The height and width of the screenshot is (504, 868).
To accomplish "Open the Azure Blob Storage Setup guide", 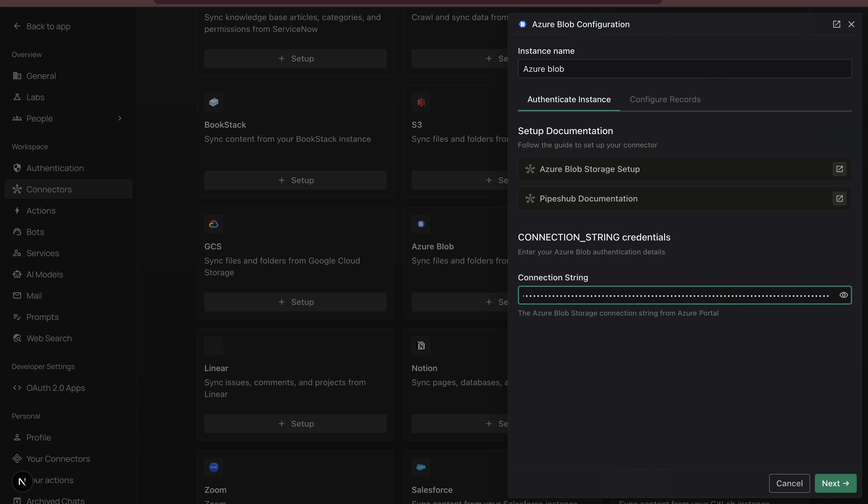I will (684, 169).
